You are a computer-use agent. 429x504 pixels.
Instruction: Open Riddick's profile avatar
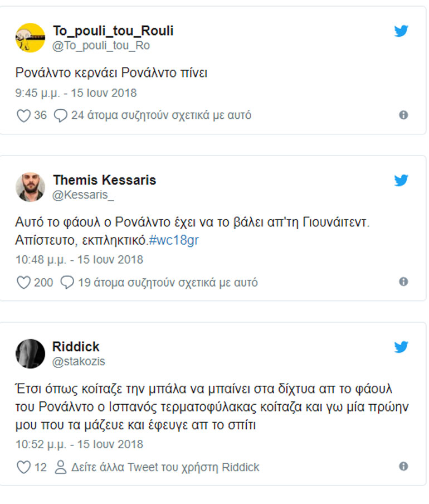point(30,353)
